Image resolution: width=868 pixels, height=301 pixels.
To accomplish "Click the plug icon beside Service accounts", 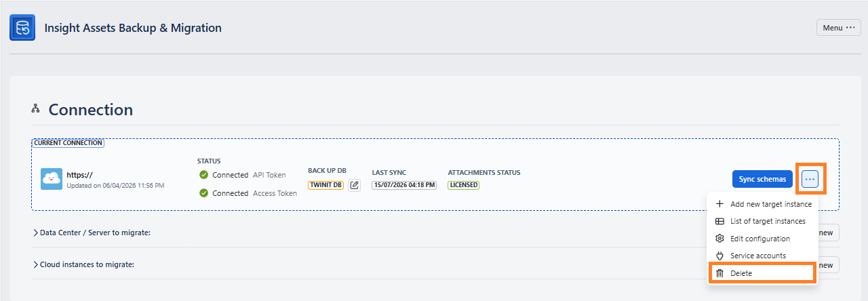I will [720, 256].
